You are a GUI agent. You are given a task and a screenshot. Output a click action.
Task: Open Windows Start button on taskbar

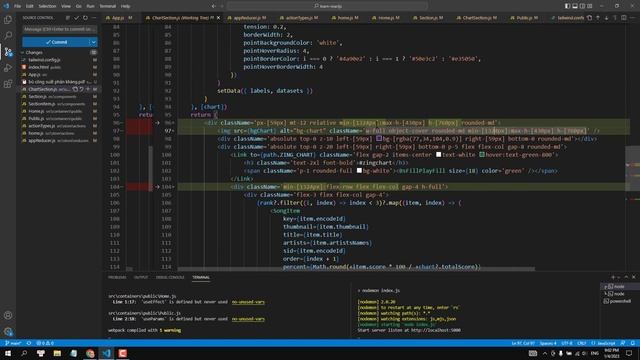(x=8, y=353)
